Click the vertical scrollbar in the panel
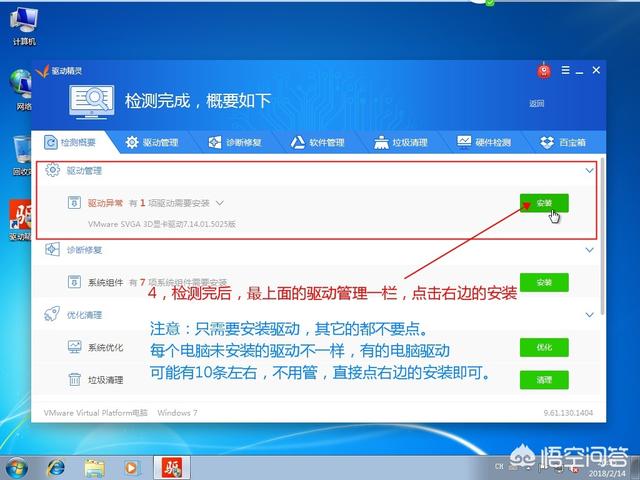 602,237
